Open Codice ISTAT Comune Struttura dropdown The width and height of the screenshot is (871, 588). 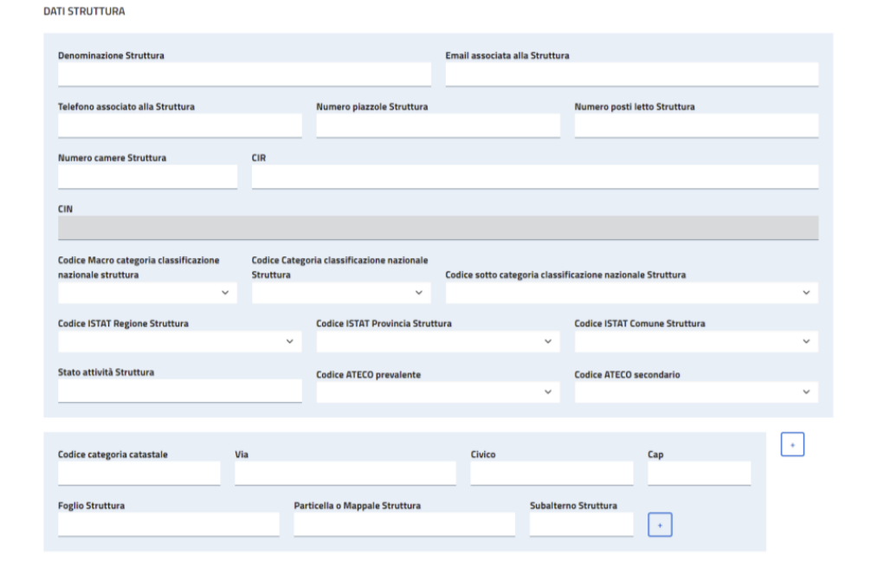click(x=696, y=341)
